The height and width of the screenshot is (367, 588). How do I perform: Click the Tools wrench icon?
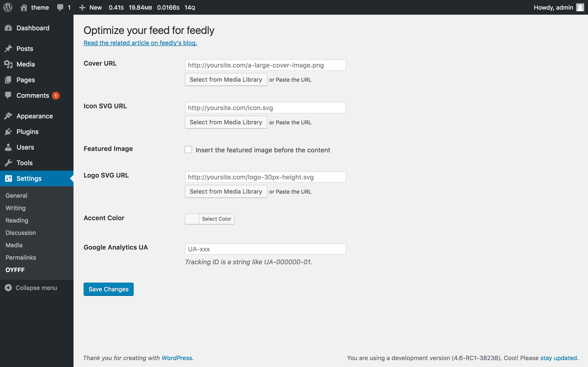pos(8,163)
